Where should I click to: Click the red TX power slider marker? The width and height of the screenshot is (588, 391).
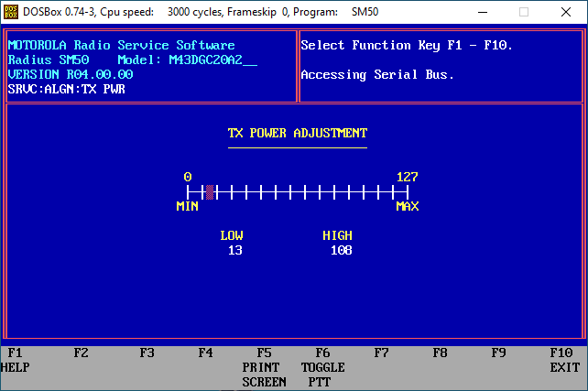point(210,192)
